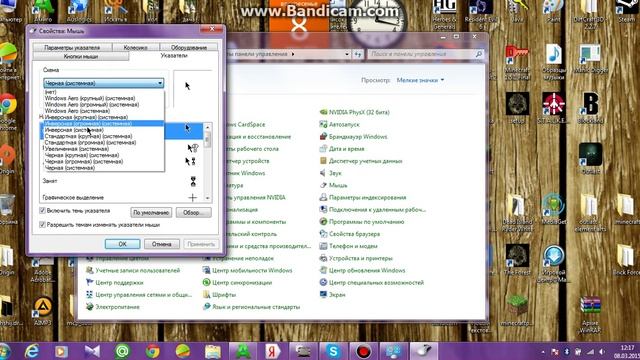The width and height of the screenshot is (640, 360).
Task: Open Paint desktop shortcut
Action: point(553,11)
